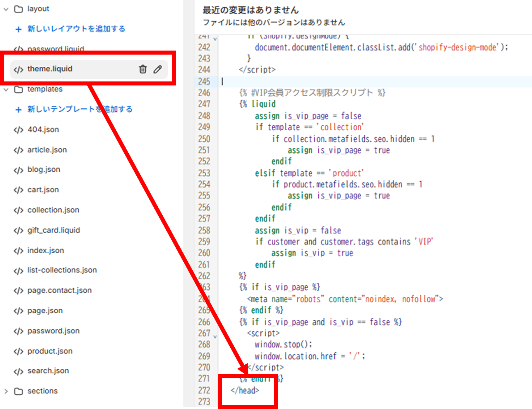
Task: Open the collection.json template
Action: click(53, 210)
